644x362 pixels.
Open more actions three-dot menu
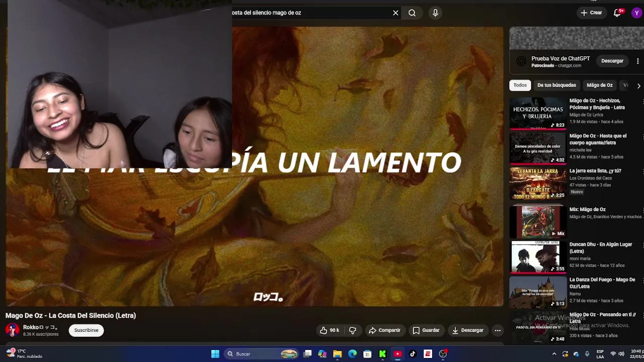click(x=498, y=330)
